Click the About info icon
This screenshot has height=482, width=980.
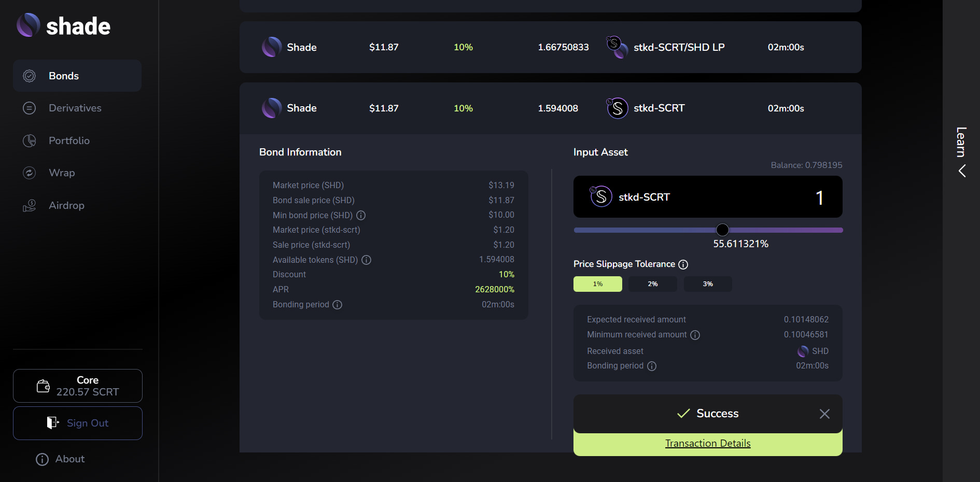[x=42, y=459]
